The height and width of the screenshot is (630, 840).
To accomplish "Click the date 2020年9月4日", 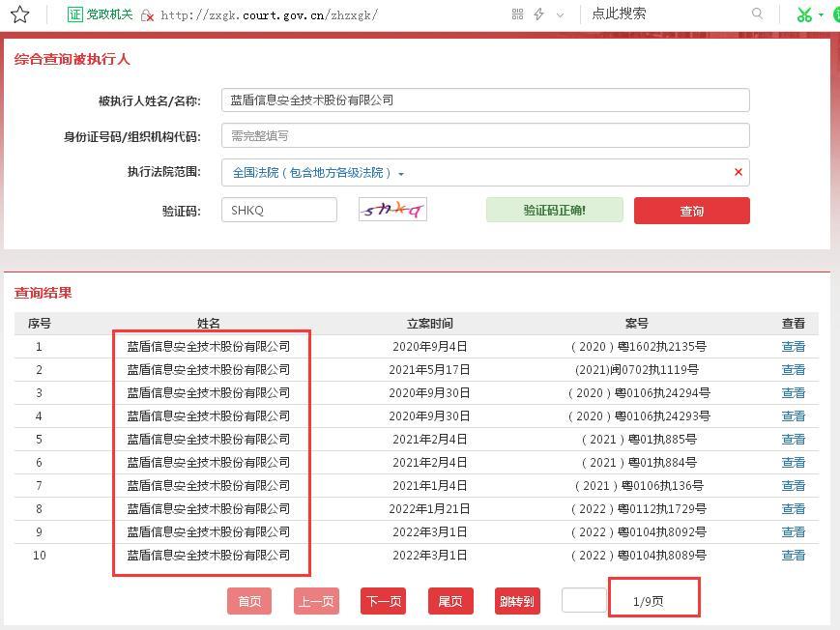I will (x=429, y=347).
